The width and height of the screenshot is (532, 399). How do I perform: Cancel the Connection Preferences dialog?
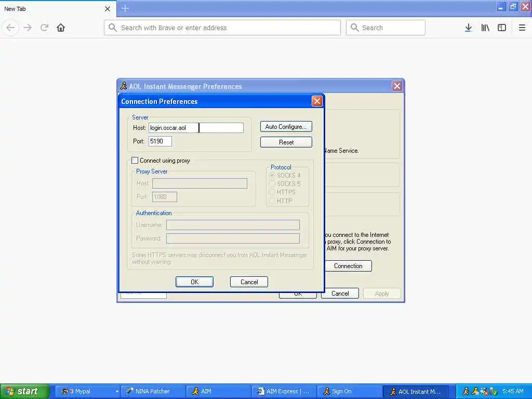[x=249, y=282]
